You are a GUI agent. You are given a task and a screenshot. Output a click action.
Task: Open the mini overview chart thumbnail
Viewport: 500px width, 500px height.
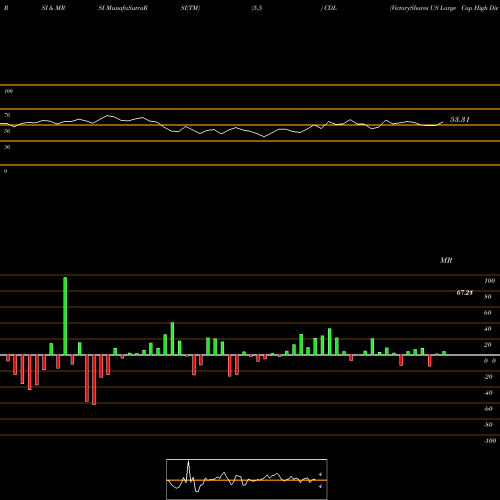pos(247,479)
